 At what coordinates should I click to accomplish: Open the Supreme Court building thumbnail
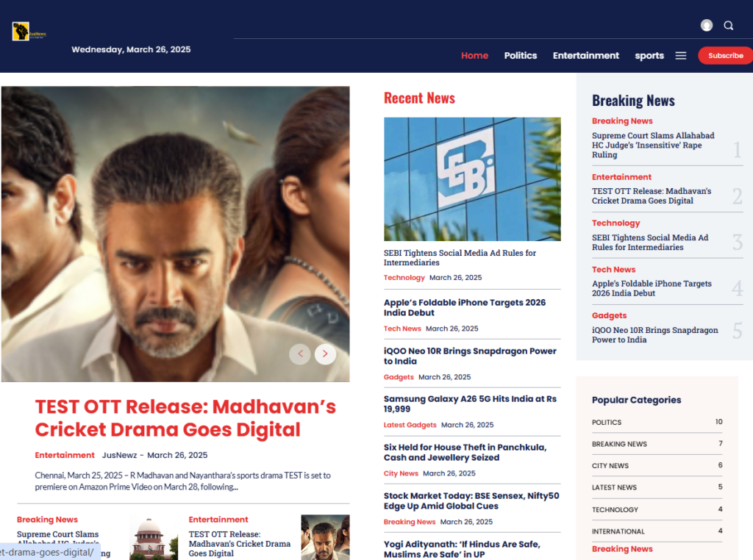tap(153, 537)
